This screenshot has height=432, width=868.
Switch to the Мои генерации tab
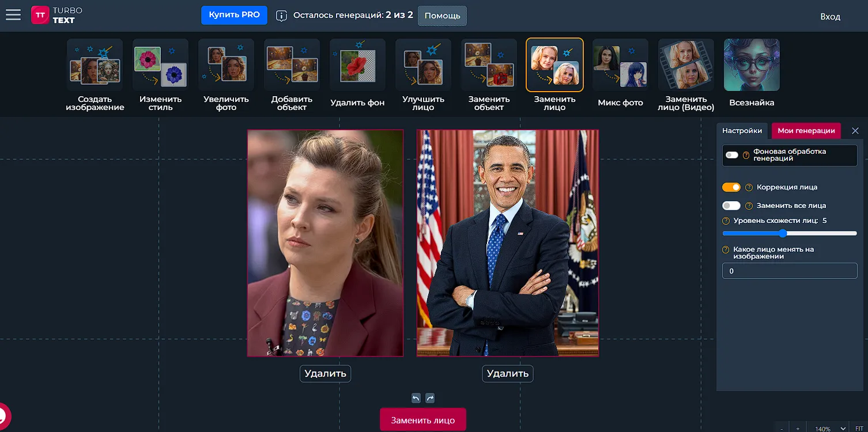pos(806,131)
